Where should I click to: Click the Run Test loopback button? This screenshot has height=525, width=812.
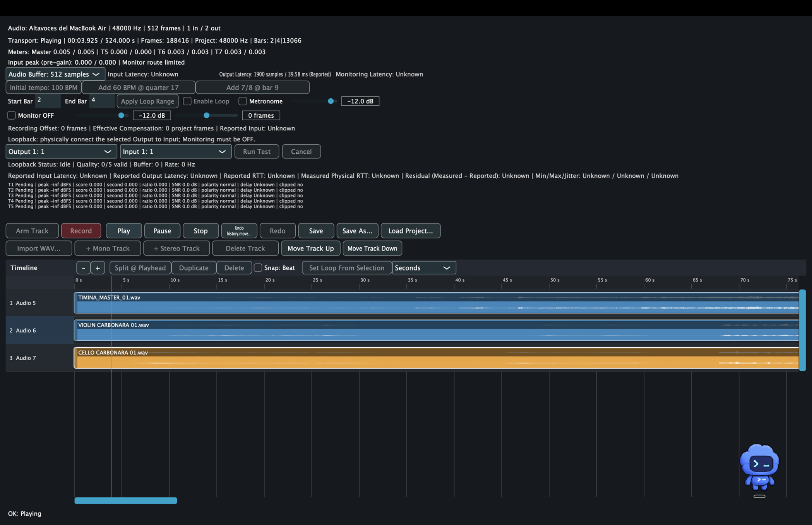coord(257,151)
